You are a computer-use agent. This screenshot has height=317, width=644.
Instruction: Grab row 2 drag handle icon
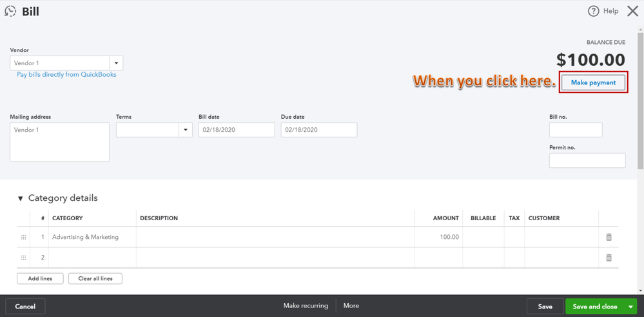23,258
